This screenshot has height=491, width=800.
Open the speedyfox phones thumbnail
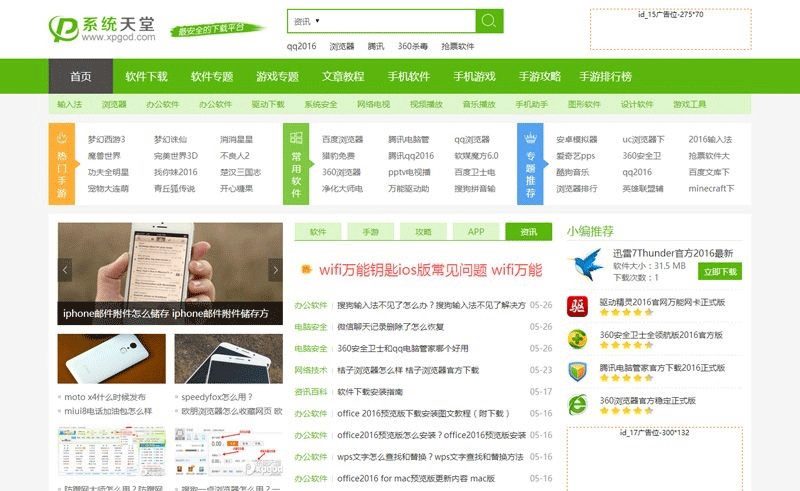coord(229,359)
